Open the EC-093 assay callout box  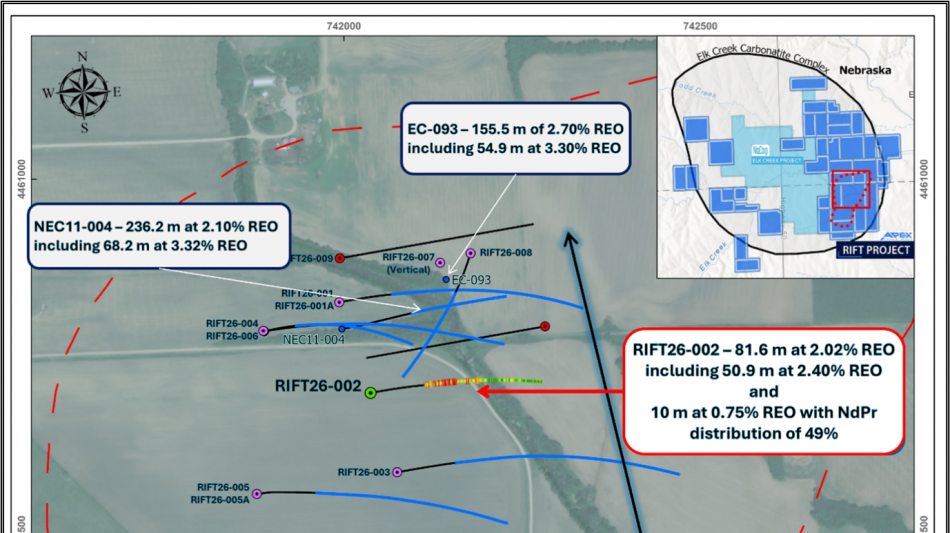tap(514, 137)
